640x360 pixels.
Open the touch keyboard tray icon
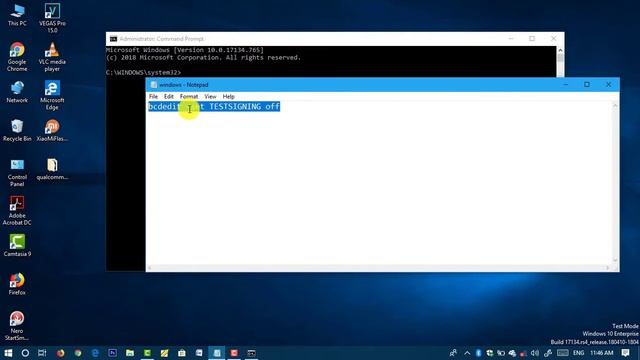coord(562,353)
